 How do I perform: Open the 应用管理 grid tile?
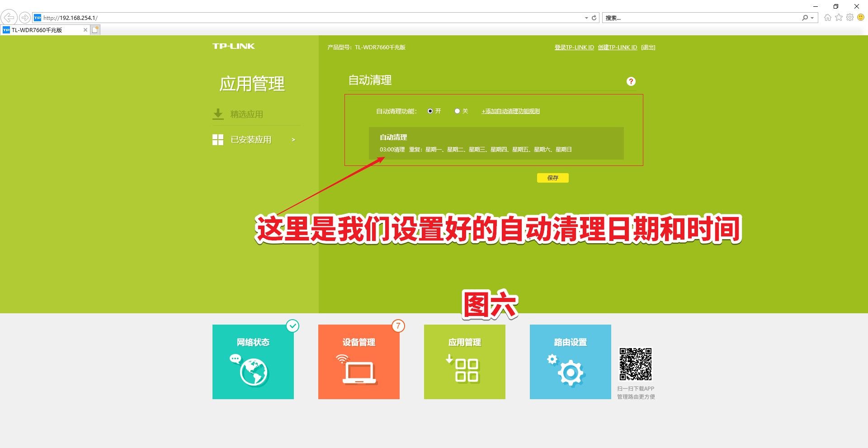(x=465, y=362)
